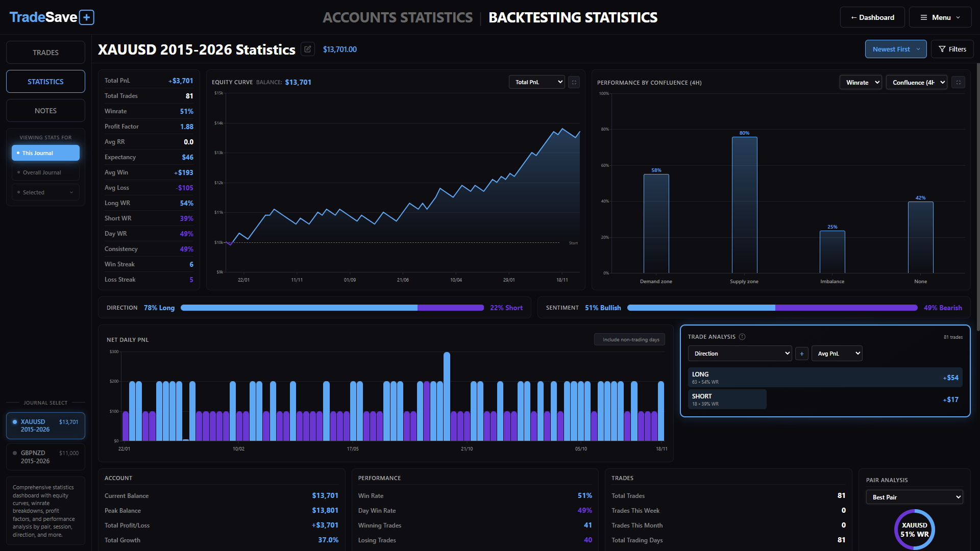The width and height of the screenshot is (980, 551).
Task: Expand the Performance by Confluence chart fullscreen
Action: click(958, 82)
